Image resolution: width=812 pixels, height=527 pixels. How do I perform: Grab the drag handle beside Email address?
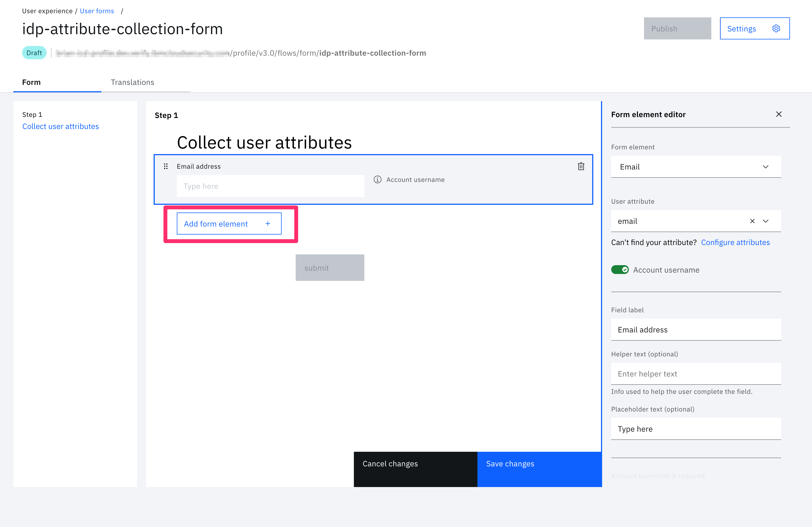click(x=166, y=166)
